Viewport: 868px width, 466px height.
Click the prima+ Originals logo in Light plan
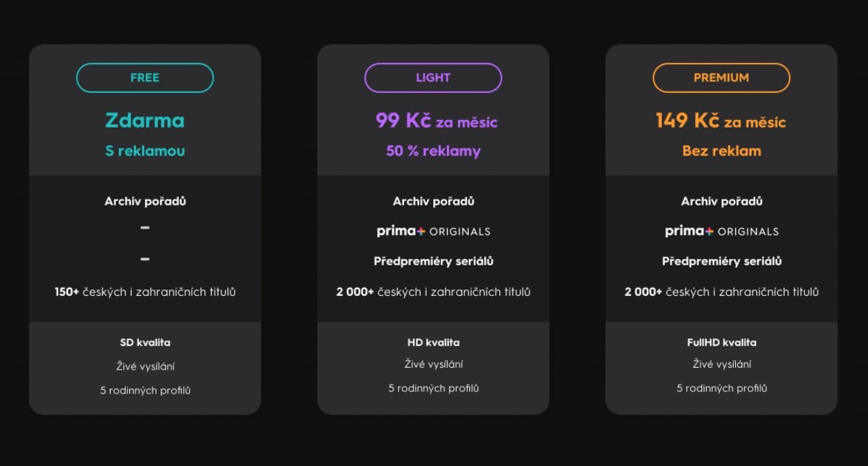coord(433,231)
